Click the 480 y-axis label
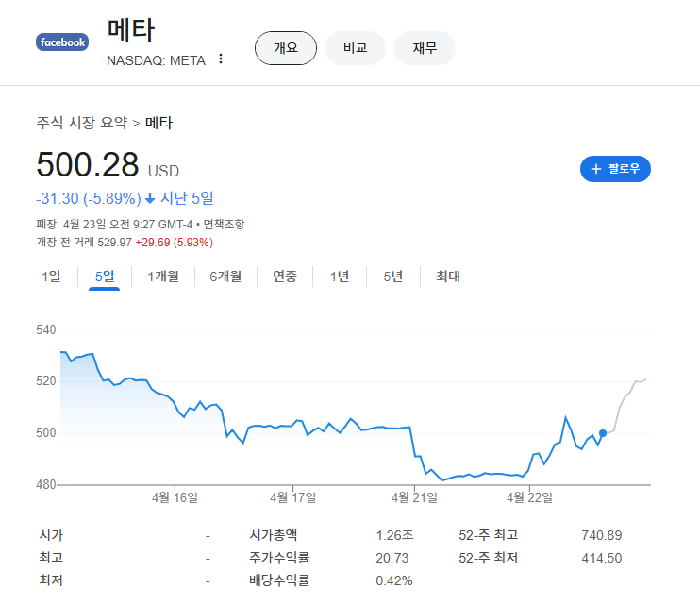700x605 pixels. 46,484
